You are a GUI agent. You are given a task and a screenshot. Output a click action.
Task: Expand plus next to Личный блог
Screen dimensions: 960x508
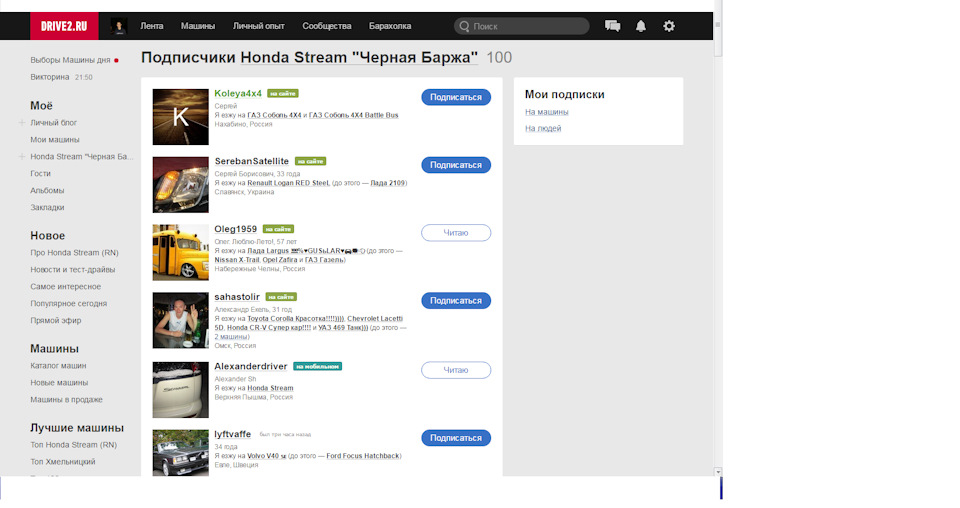(21, 122)
